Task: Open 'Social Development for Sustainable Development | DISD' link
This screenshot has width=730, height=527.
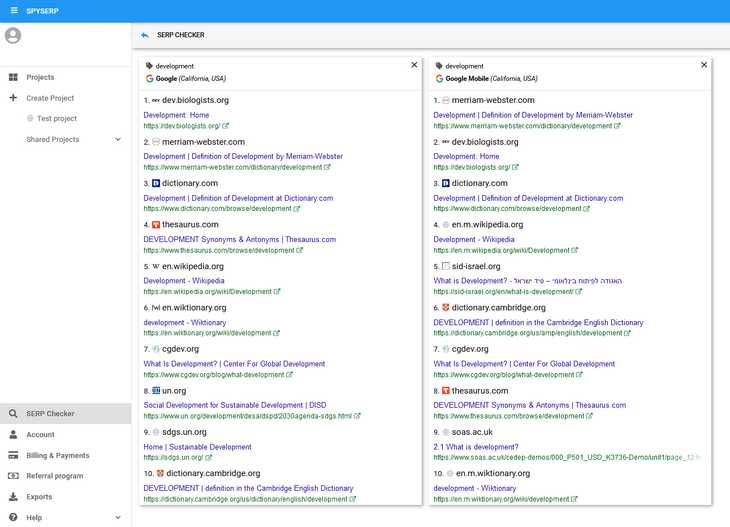Action: [x=235, y=405]
